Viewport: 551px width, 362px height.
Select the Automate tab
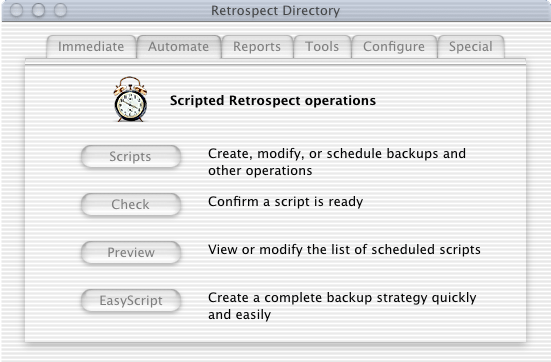(179, 47)
